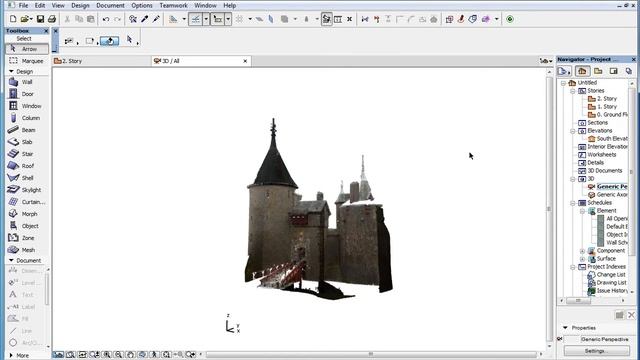Toggle the highlighted selection method button in the Info Box

tap(109, 41)
